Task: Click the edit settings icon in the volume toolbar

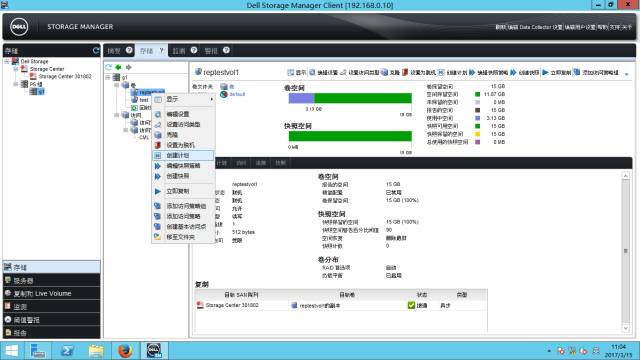Action: [x=312, y=72]
